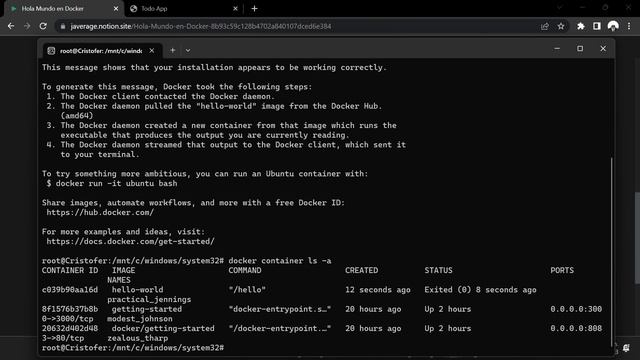This screenshot has width=640, height=360.
Task: Open the Chrome three-dot menu
Action: tap(629, 26)
